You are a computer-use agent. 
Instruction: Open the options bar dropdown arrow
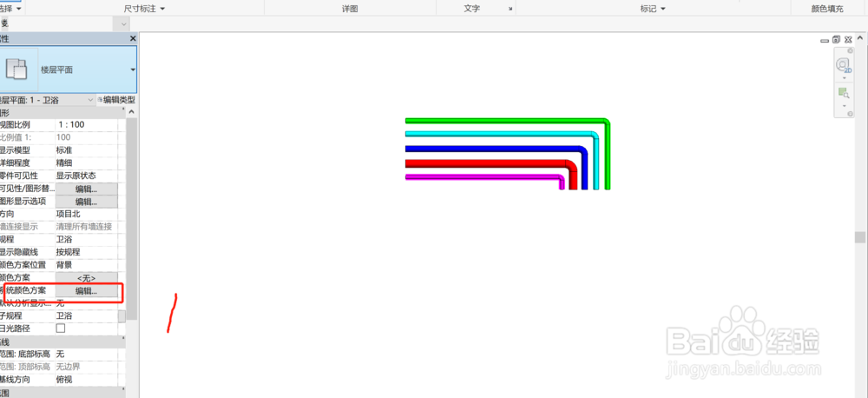pyautogui.click(x=123, y=23)
